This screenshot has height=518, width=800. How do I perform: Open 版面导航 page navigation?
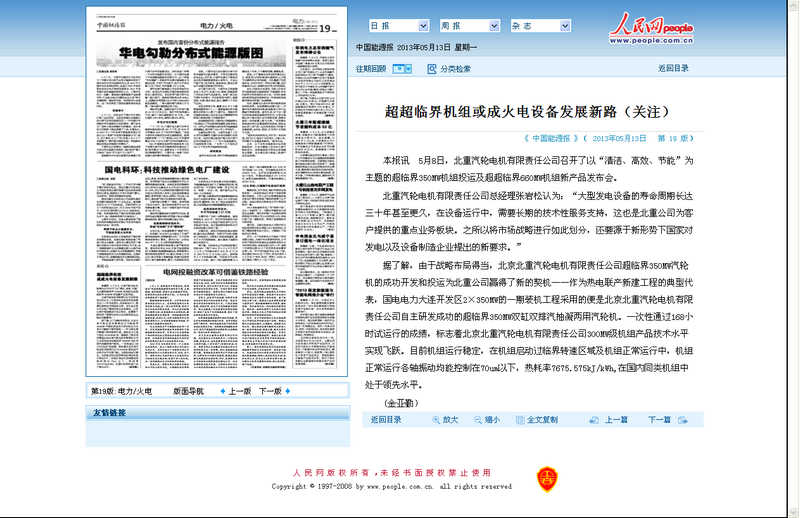coord(188,391)
